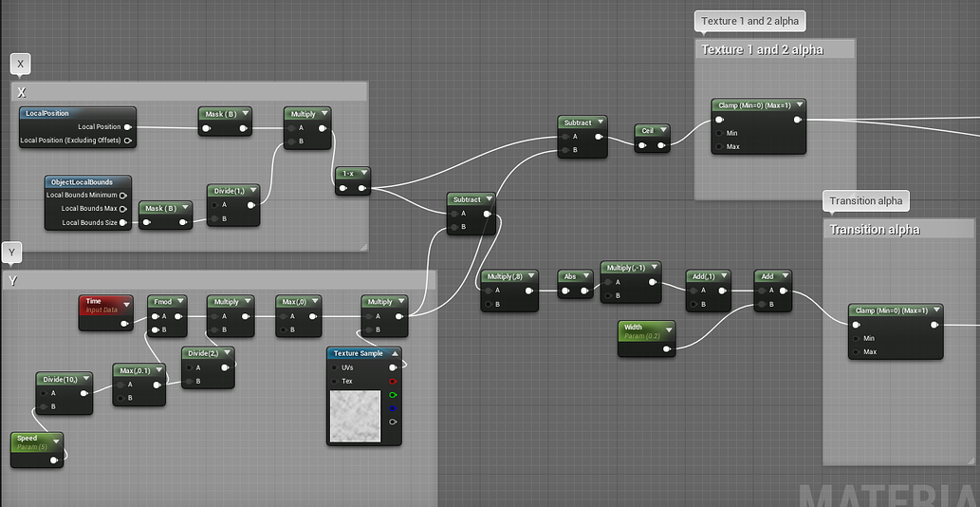Select the LocalPosition node title
This screenshot has height=507, width=980.
[x=47, y=113]
